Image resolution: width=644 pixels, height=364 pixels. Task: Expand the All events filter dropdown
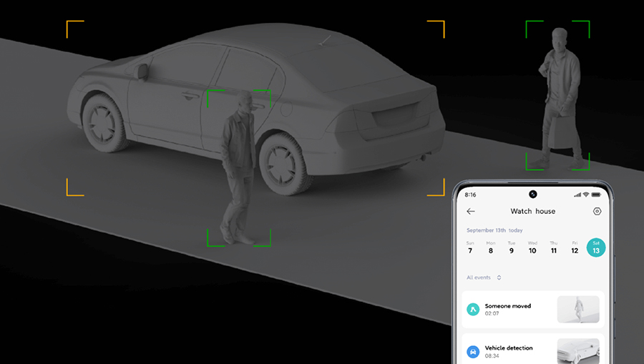479,277
